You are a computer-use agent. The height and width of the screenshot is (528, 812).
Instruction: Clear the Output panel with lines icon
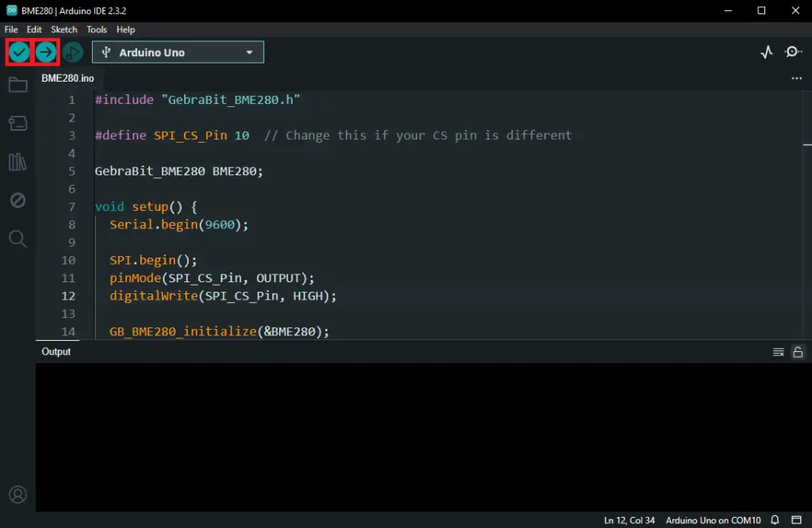click(778, 352)
